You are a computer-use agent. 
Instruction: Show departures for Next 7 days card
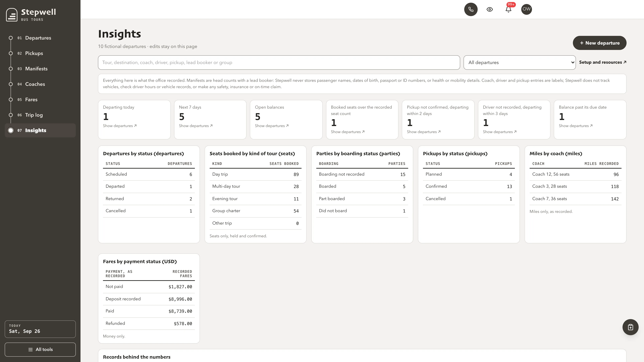(x=196, y=126)
